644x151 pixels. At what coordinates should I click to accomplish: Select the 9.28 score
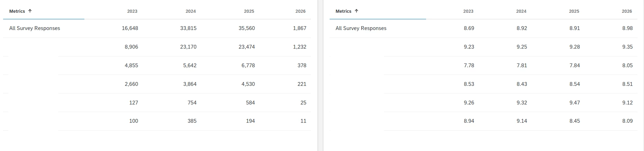575,47
